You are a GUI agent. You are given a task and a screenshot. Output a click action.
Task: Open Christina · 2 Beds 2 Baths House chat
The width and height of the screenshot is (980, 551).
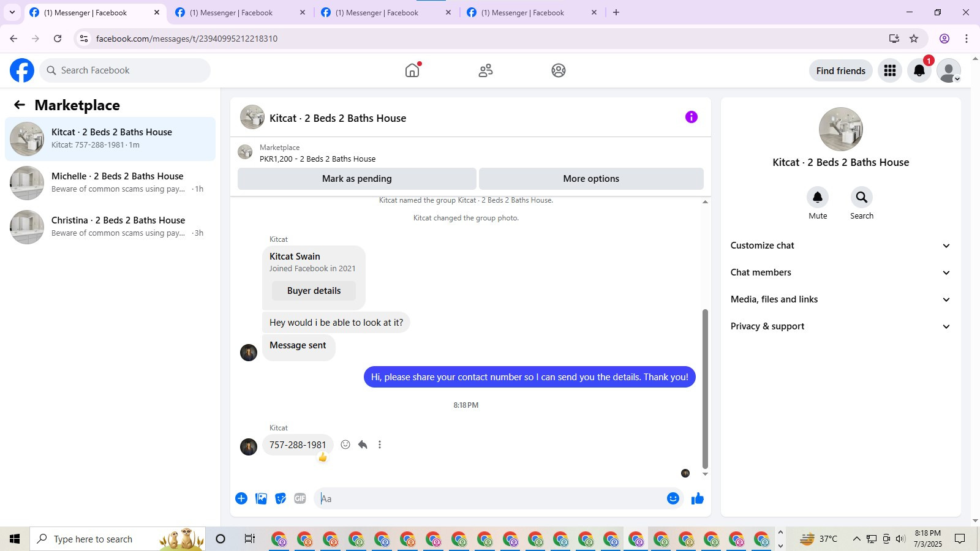(110, 227)
